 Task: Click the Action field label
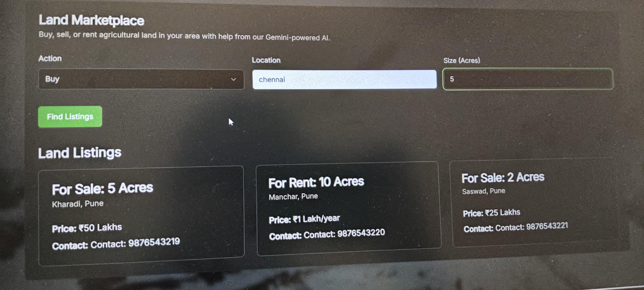point(50,58)
